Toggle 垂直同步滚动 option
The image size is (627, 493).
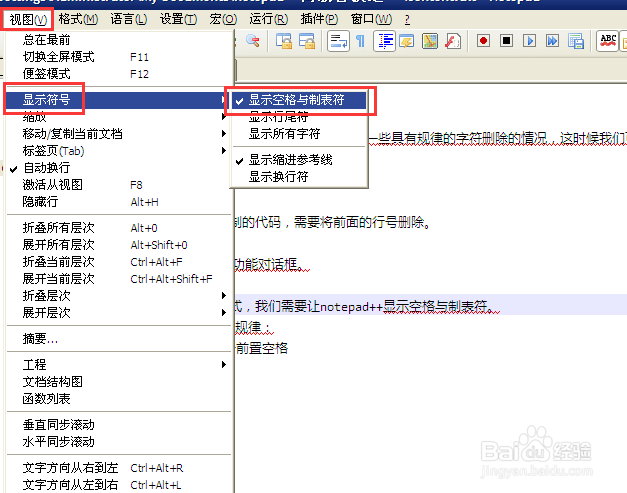[119, 425]
